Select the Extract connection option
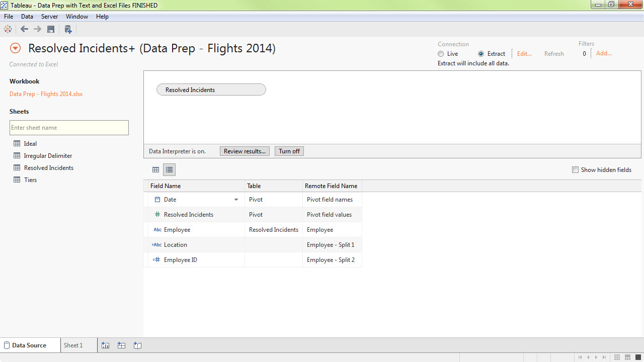Viewport: 644px width, 362px height. (x=481, y=53)
